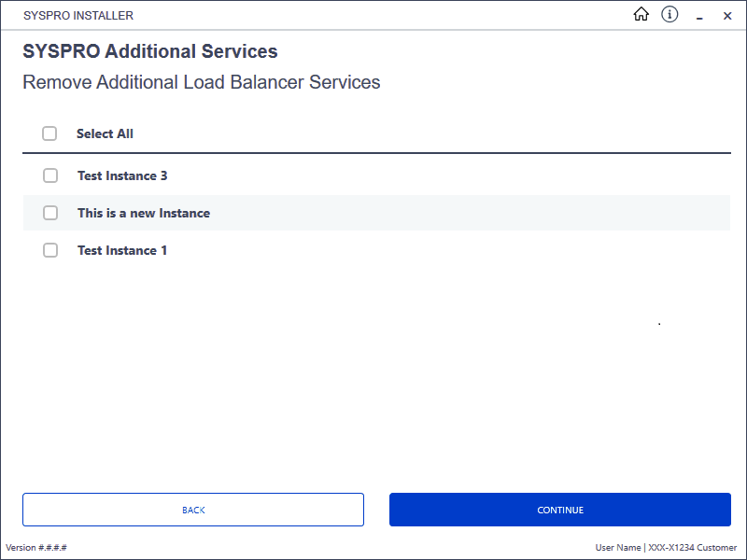Open the information icon in title bar
Screen dimensions: 747x560
pyautogui.click(x=669, y=14)
